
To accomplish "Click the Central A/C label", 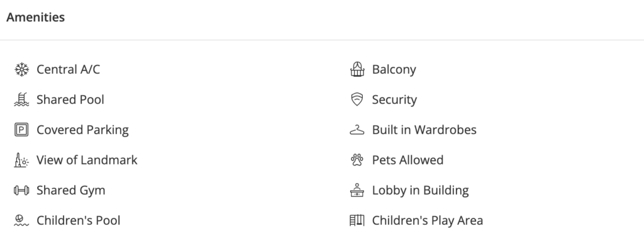I will click(x=68, y=69).
